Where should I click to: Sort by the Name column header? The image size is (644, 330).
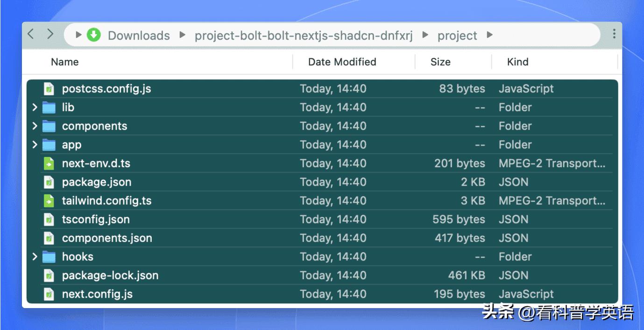(x=64, y=62)
